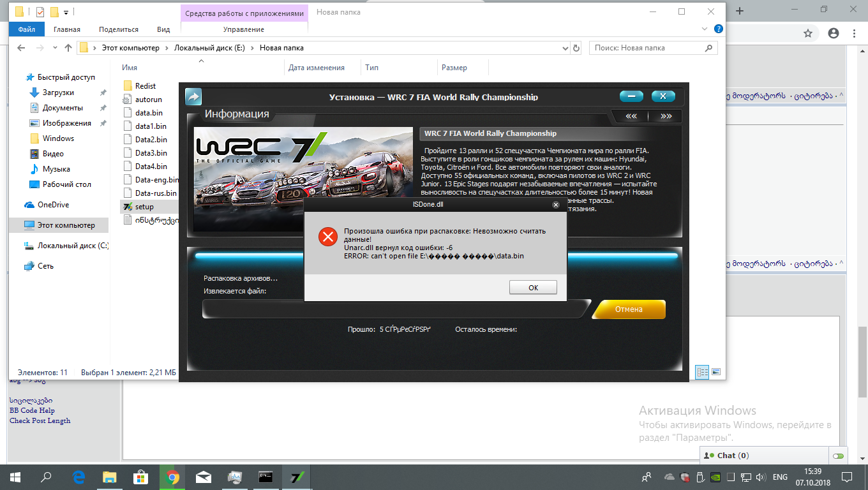Image resolution: width=868 pixels, height=490 pixels.
Task: Refresh the Новая папка folder view
Action: [576, 48]
